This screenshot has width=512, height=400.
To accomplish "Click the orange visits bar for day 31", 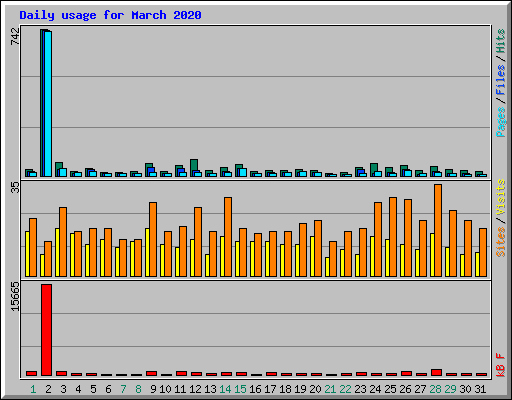I will 483,252.
